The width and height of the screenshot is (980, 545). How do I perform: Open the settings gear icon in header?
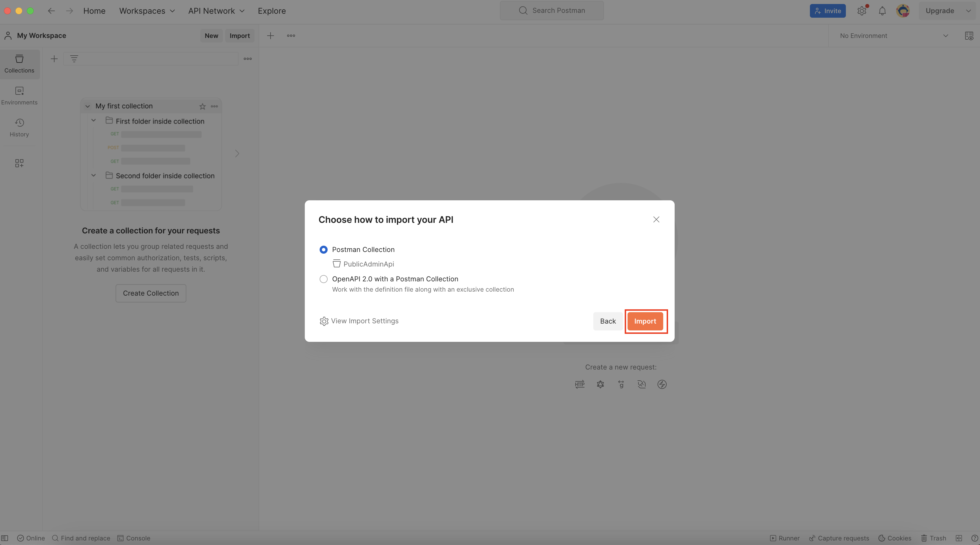coord(861,11)
